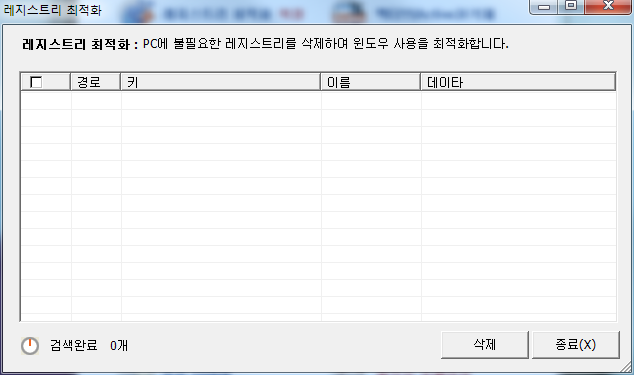Sort by the 키 column header

(x=220, y=82)
